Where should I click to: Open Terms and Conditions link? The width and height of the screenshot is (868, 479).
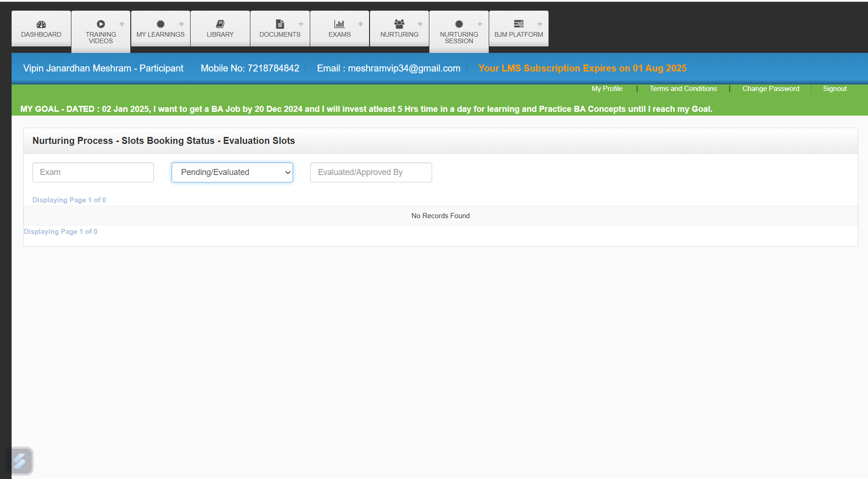683,89
